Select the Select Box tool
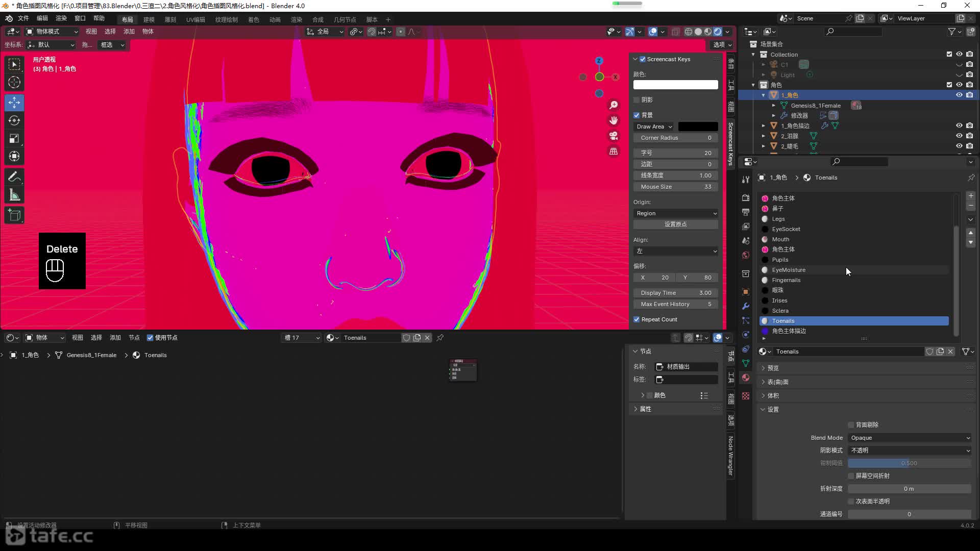 (x=14, y=64)
